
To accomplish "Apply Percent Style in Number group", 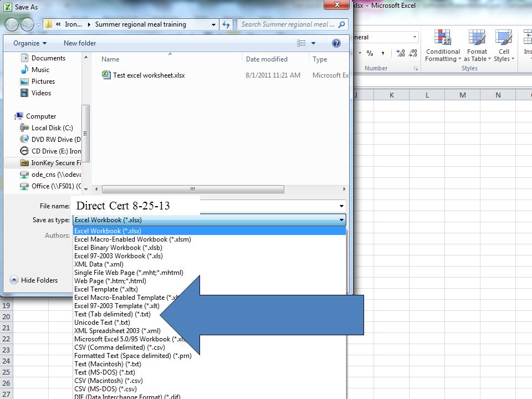I will pyautogui.click(x=370, y=53).
